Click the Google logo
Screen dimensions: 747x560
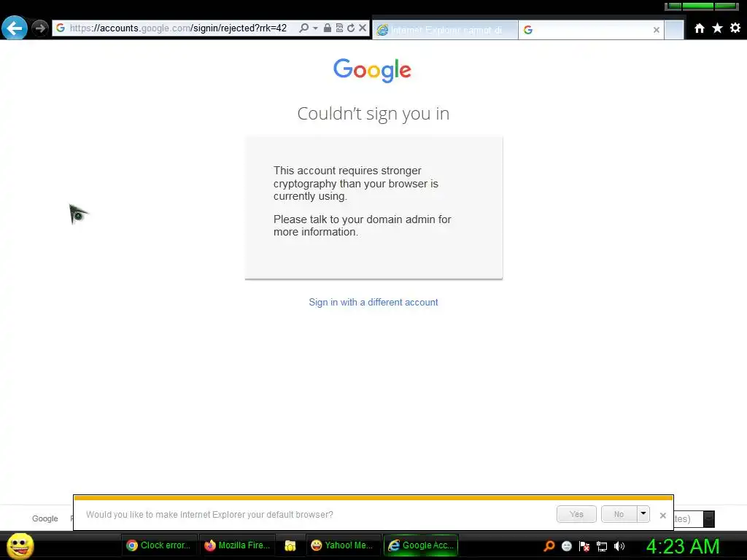pyautogui.click(x=372, y=71)
